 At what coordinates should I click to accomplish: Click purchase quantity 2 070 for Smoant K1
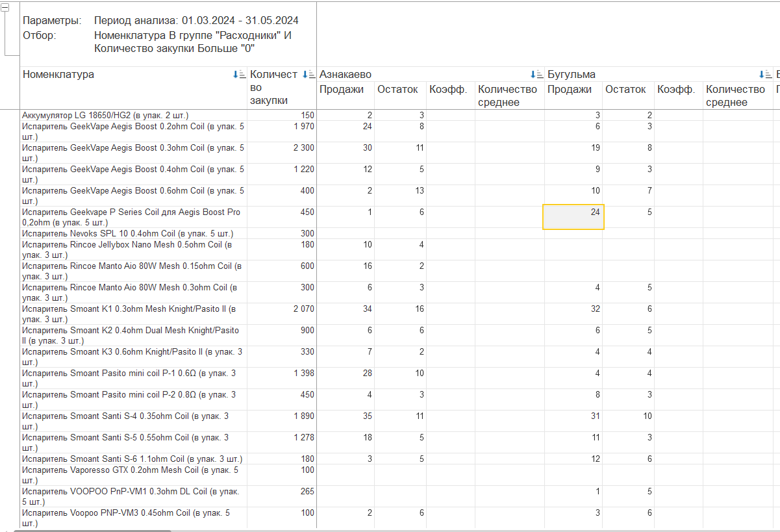click(x=303, y=309)
